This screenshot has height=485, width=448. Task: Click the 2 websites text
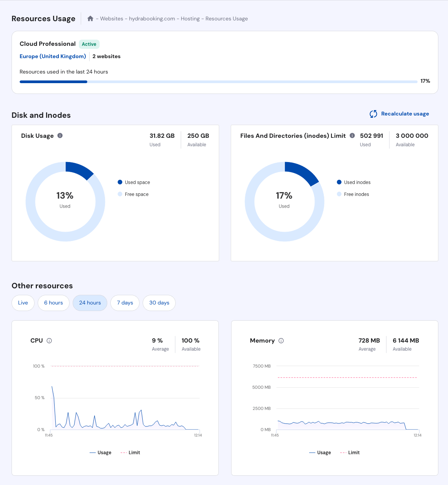(107, 56)
